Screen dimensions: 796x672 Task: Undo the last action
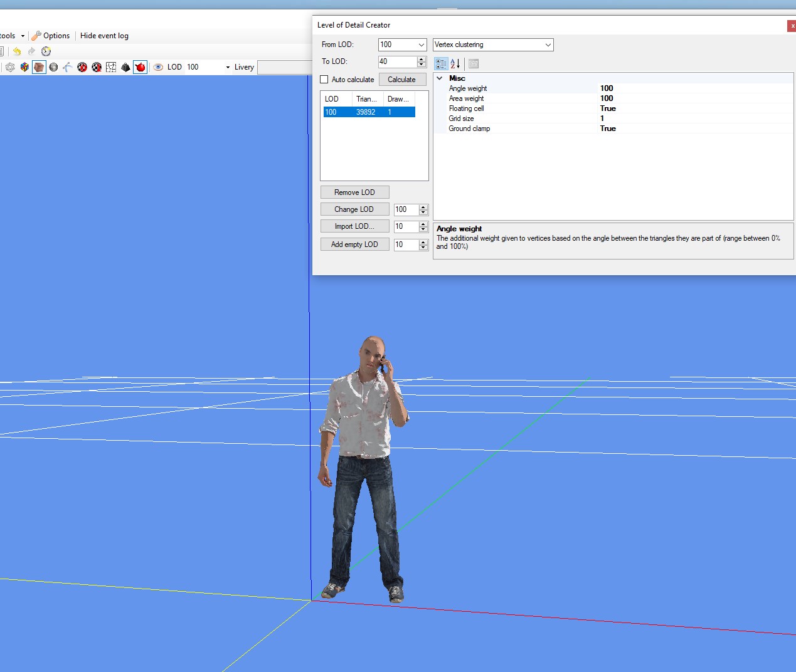point(16,51)
